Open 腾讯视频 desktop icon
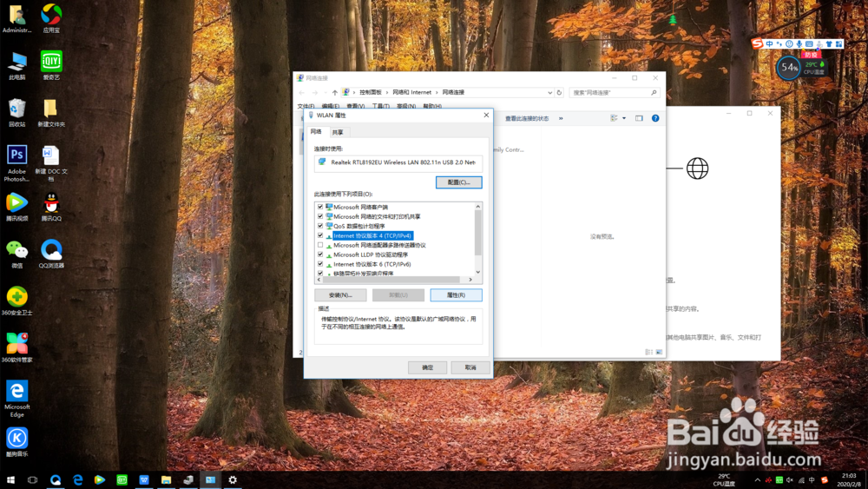868x489 pixels. point(17,207)
